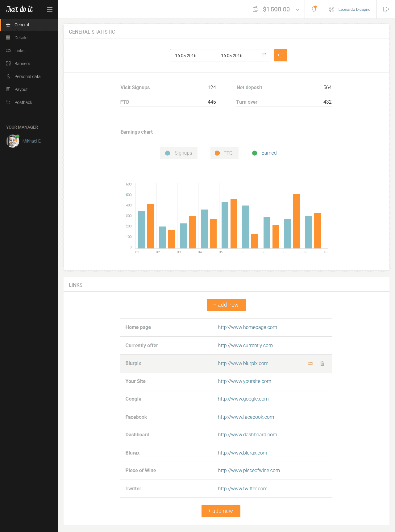Open the Payout menu item
Viewport: 395px width, 532px height.
21,89
